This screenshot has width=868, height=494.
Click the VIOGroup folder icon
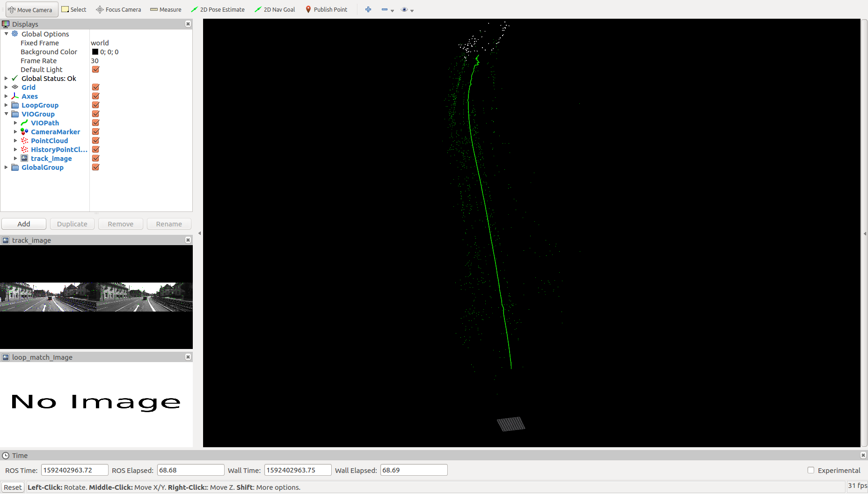coord(15,114)
